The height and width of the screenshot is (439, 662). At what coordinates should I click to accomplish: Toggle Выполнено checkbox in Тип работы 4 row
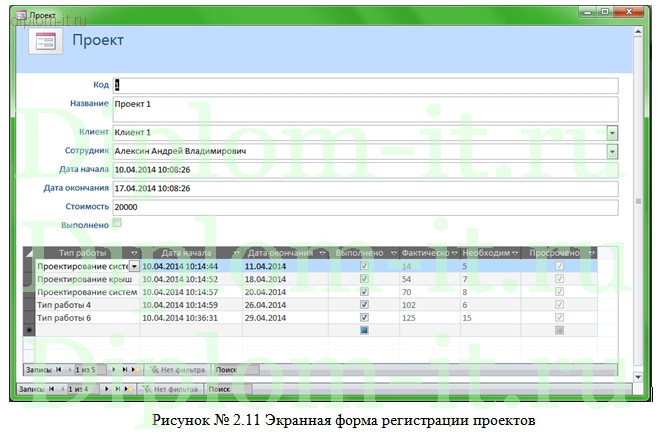tap(364, 305)
